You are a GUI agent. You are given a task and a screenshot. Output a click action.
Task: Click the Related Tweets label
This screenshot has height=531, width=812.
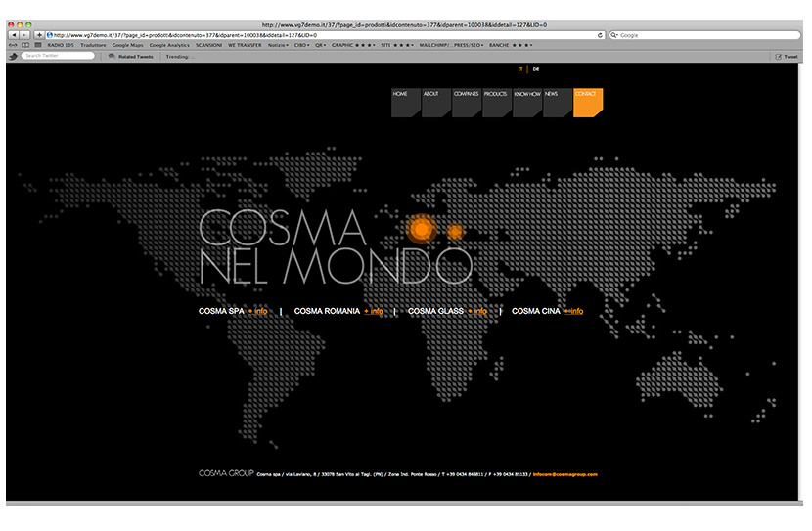point(136,57)
